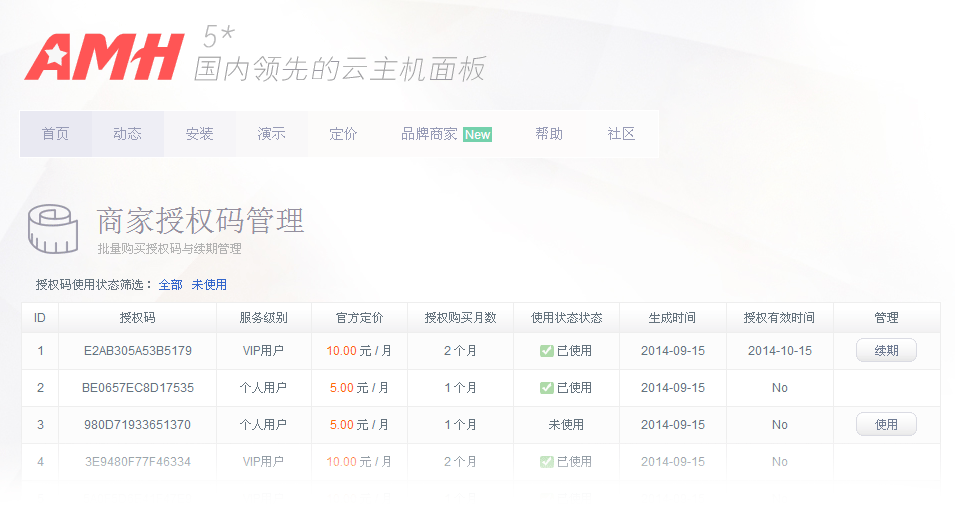Click the green New badge
Image resolution: width=955 pixels, height=525 pixels.
(x=477, y=135)
